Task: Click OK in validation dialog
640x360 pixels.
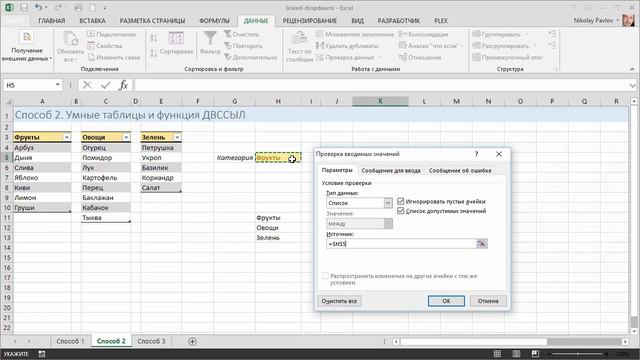Action: click(446, 301)
